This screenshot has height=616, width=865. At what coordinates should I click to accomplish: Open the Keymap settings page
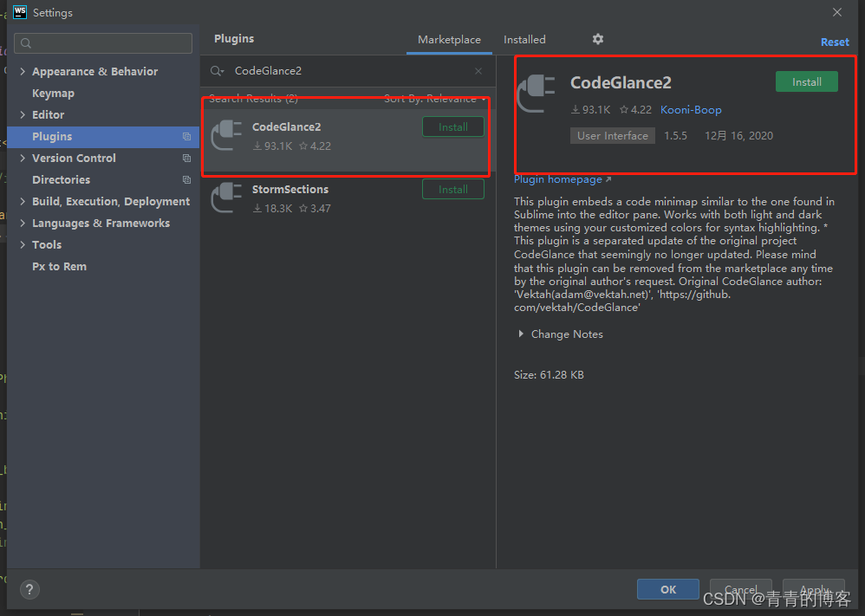tap(53, 94)
